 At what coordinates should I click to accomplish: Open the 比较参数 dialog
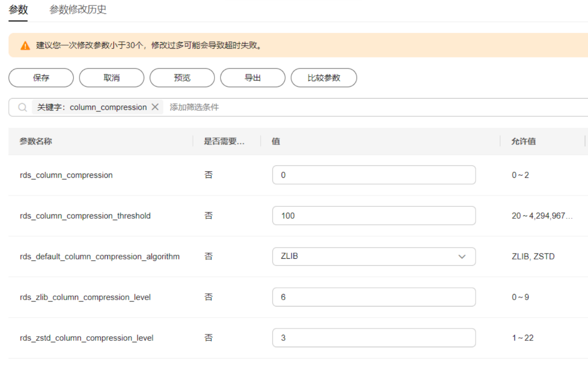(324, 78)
